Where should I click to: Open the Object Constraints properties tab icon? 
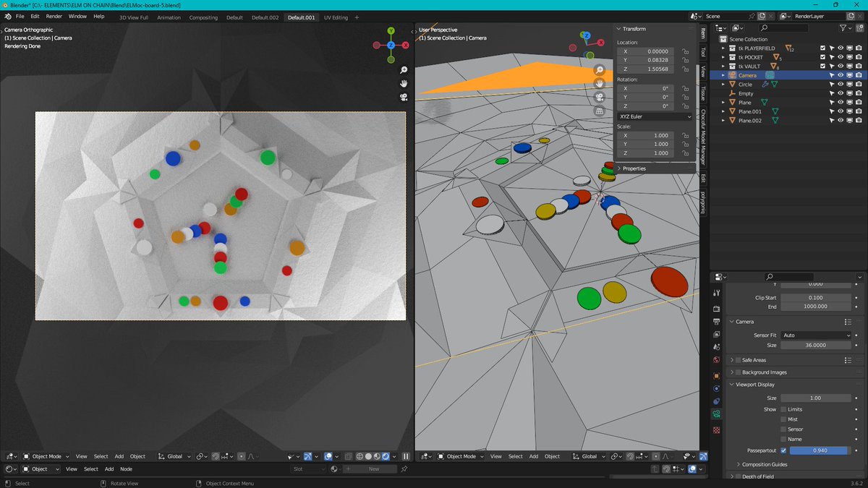(x=717, y=402)
